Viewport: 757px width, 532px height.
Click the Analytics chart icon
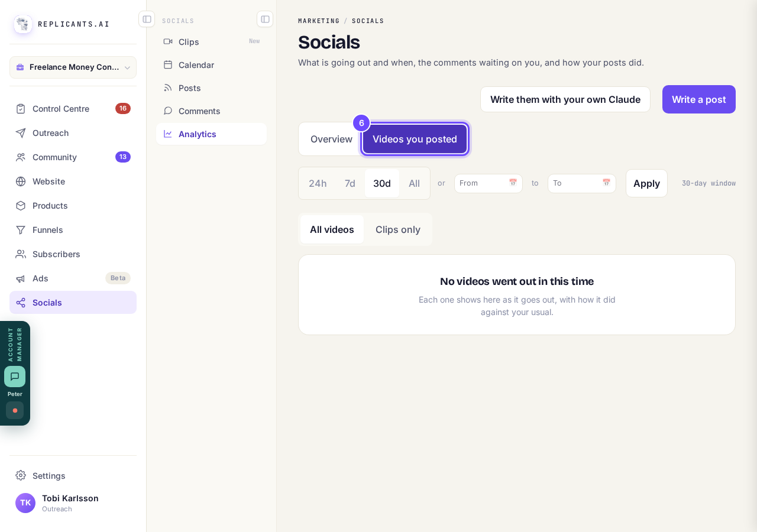[168, 134]
